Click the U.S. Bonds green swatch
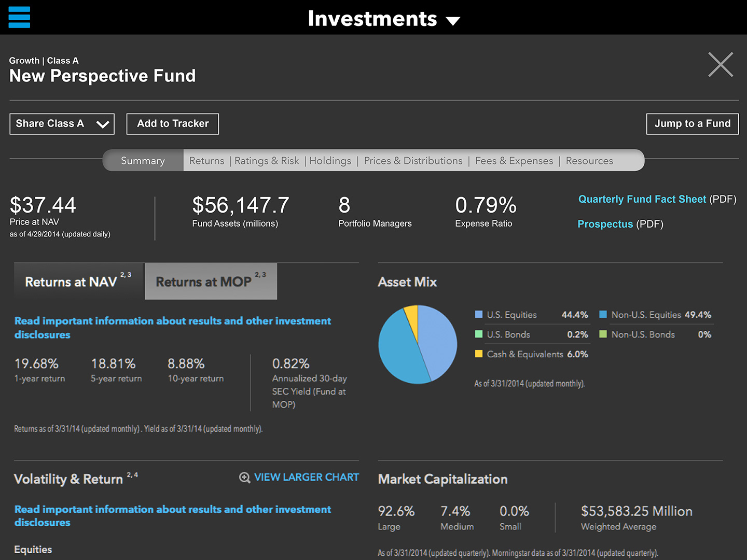Screen dimensions: 747x560 [x=479, y=334]
